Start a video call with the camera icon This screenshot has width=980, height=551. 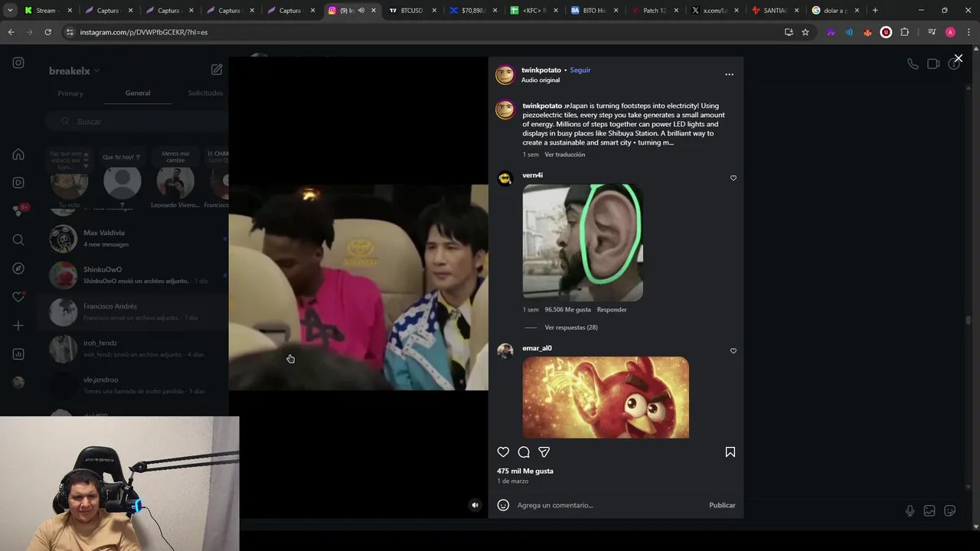(x=933, y=64)
